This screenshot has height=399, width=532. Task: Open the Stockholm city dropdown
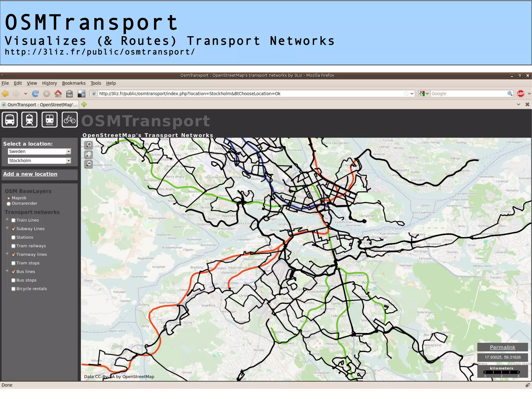[x=39, y=161]
